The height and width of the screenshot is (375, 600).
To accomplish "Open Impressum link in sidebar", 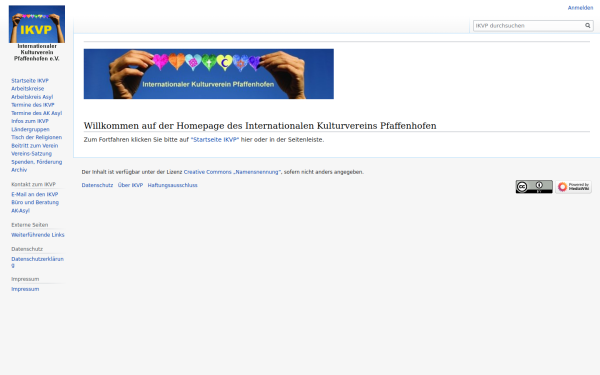I will pyautogui.click(x=25, y=289).
